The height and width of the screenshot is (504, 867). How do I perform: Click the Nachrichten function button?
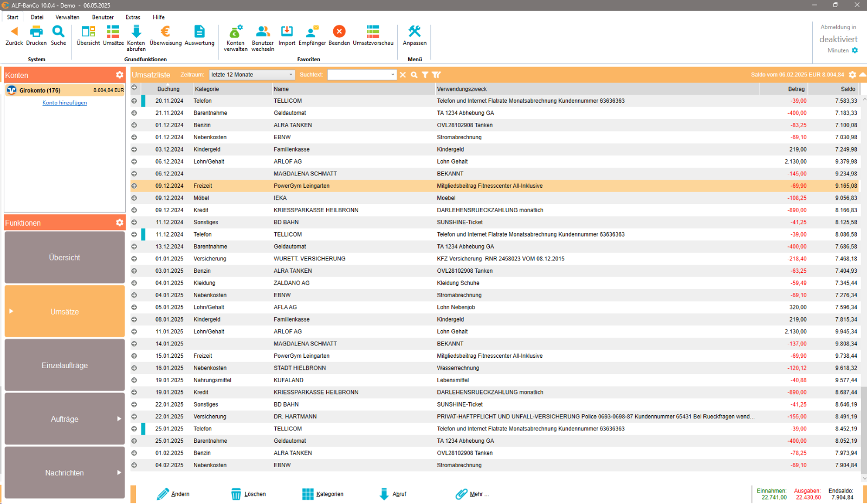[x=64, y=473]
